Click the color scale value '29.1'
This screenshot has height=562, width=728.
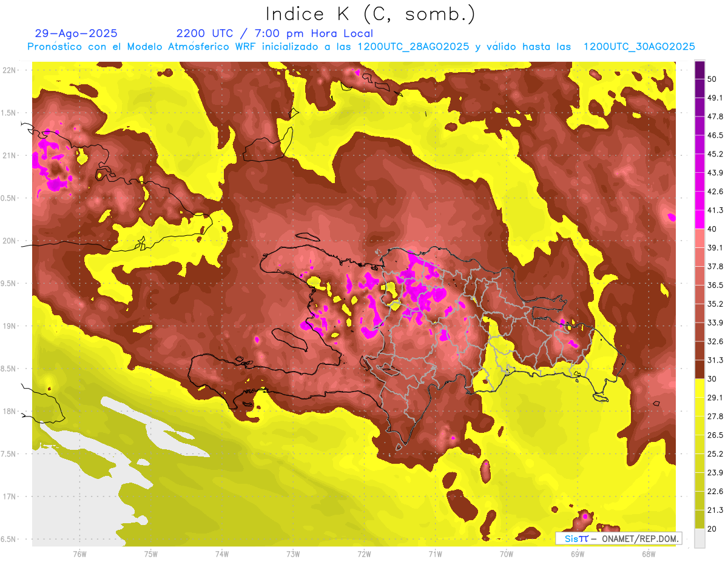715,398
